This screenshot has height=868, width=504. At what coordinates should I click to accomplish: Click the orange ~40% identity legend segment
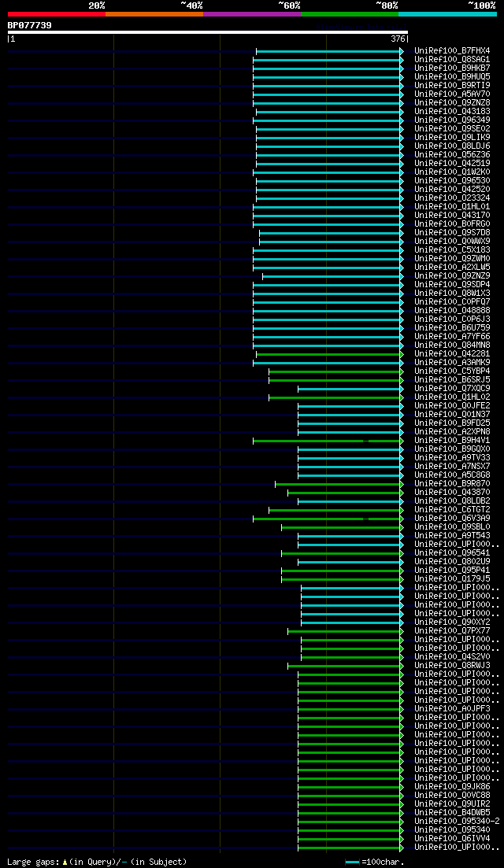point(154,14)
